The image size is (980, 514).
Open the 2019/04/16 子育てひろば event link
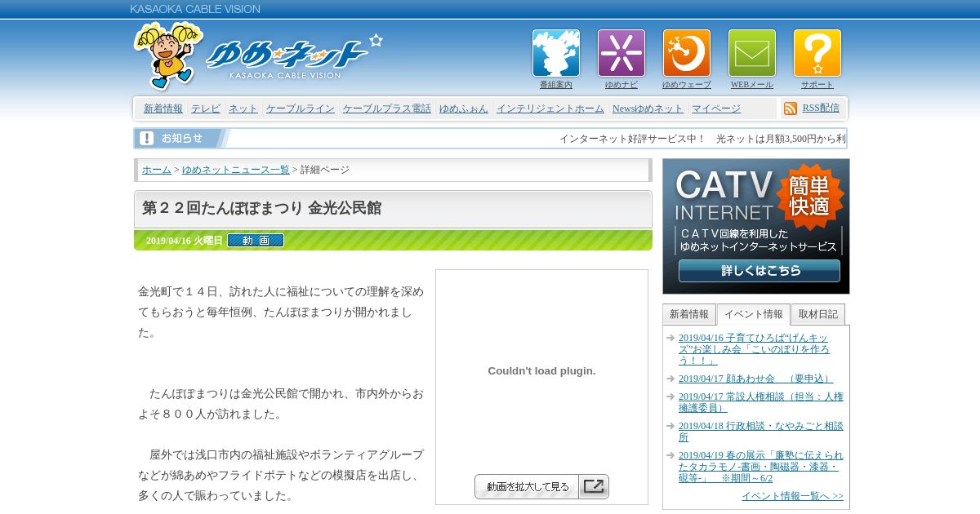[x=754, y=349]
